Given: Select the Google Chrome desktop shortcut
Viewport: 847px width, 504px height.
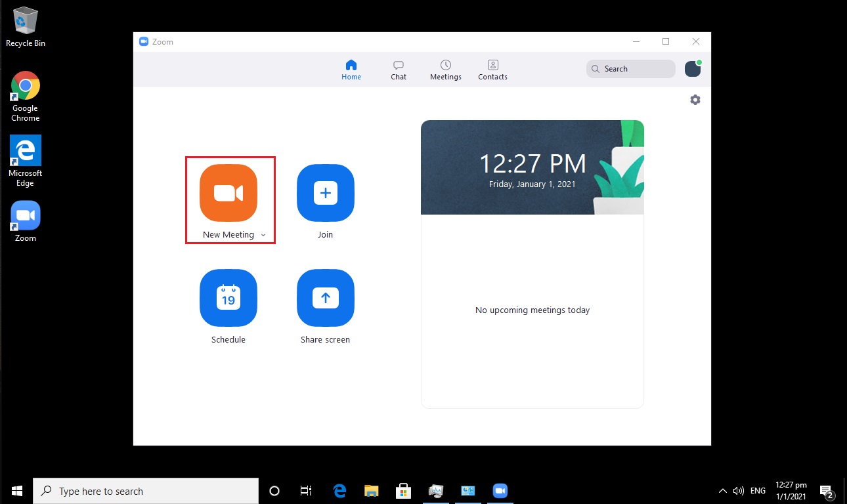Looking at the screenshot, I should [26, 96].
